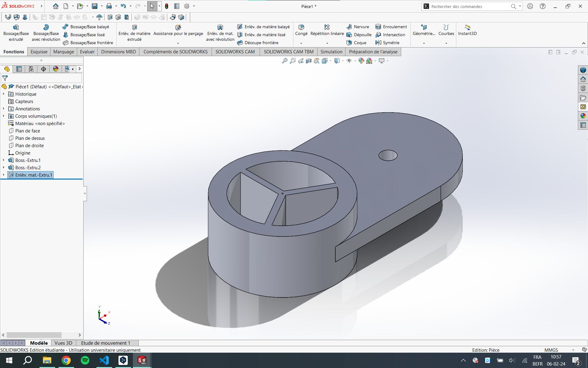Switch to the Evaluer tab
Viewport: 588px width, 368px height.
(x=87, y=52)
